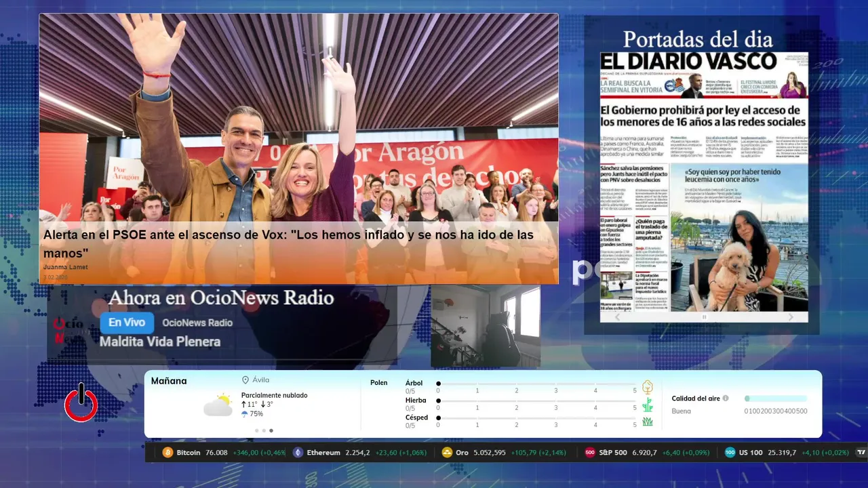Click the S&P 500 price 6.920,7

(644, 452)
